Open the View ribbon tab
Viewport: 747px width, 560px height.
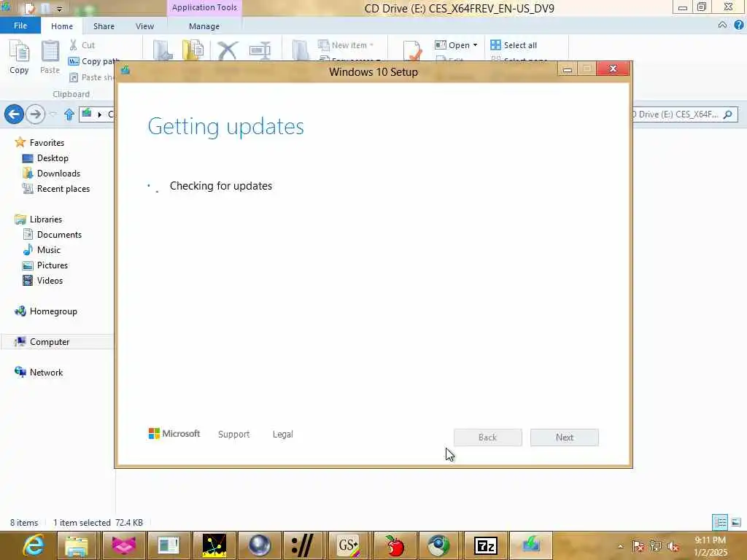click(144, 26)
